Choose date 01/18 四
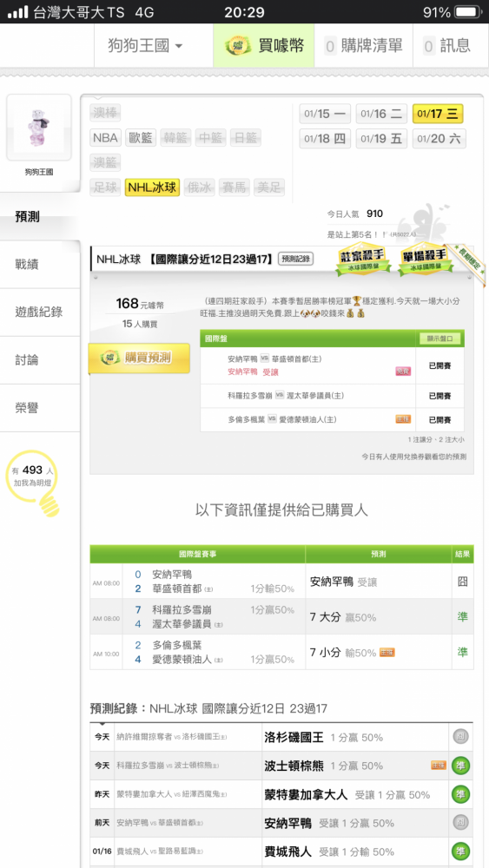This screenshot has height=868, width=489. pyautogui.click(x=325, y=138)
